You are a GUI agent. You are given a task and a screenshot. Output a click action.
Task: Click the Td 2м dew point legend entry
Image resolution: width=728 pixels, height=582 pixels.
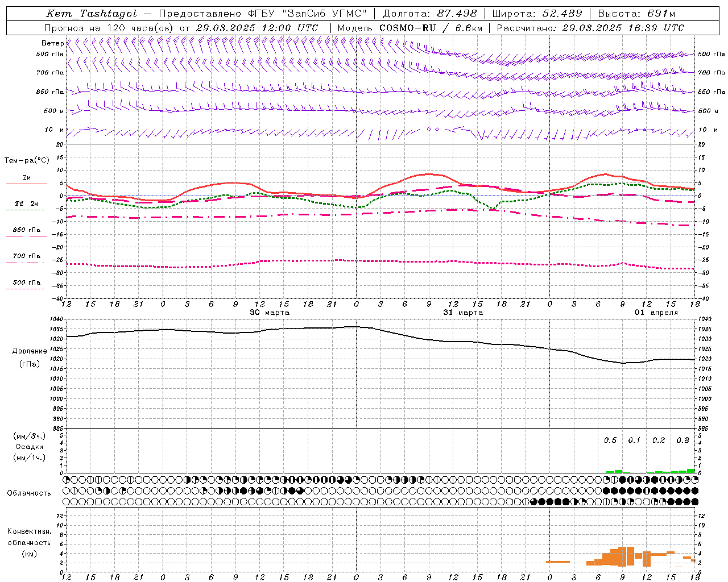click(27, 203)
